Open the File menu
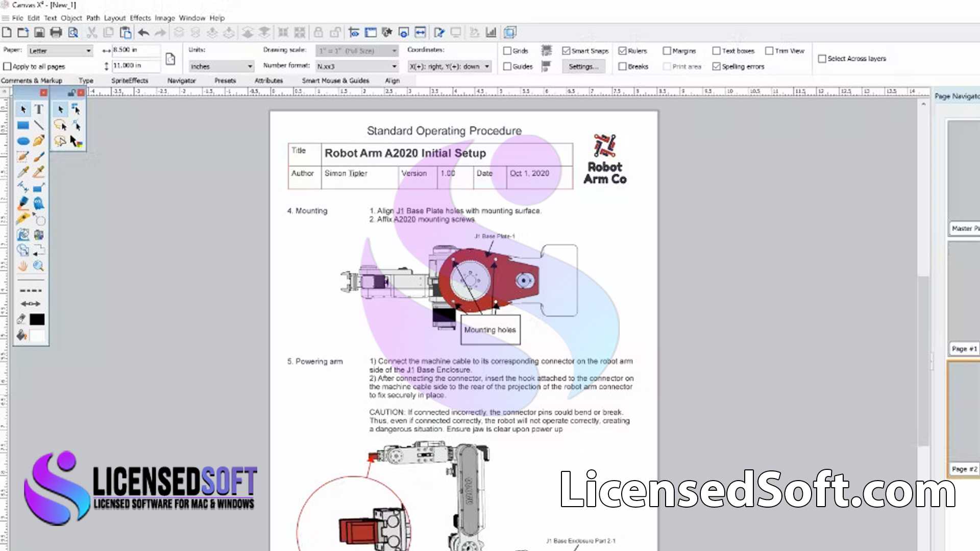Viewport: 980px width, 551px height. [17, 18]
